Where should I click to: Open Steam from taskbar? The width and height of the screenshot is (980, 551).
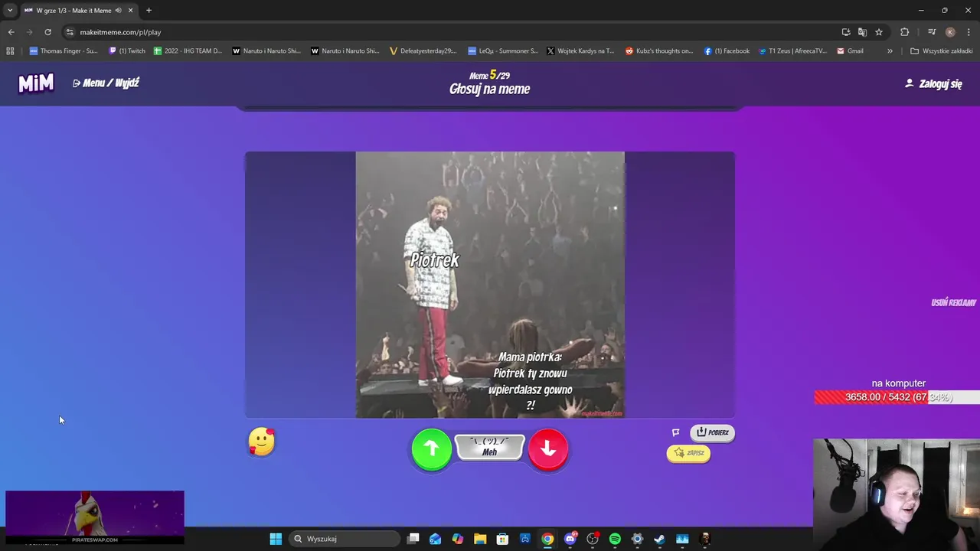point(659,539)
